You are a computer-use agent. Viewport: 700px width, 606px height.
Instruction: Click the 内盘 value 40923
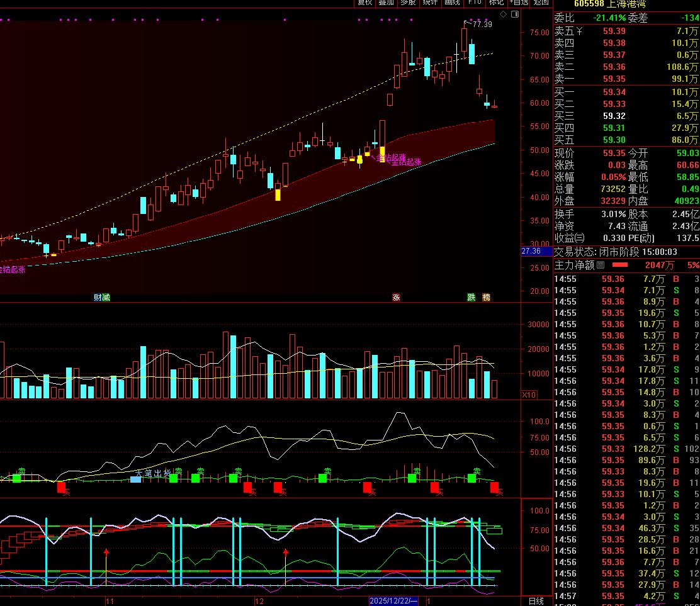pyautogui.click(x=687, y=201)
